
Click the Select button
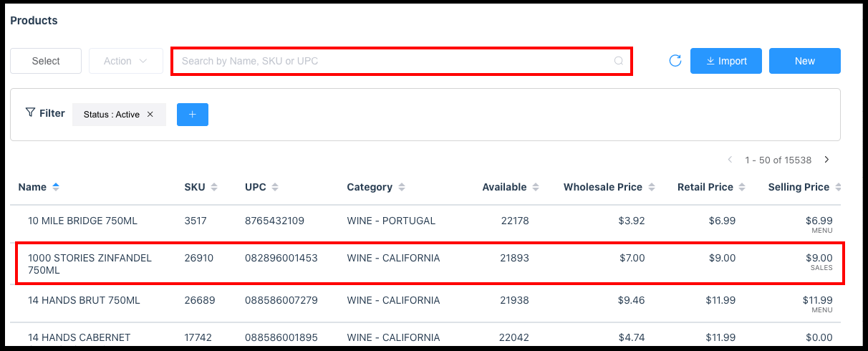tap(46, 61)
